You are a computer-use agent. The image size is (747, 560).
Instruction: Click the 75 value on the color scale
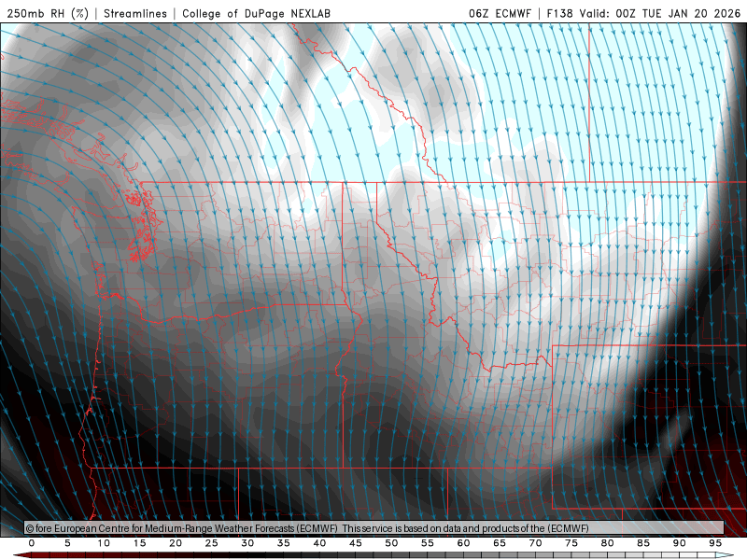point(571,543)
